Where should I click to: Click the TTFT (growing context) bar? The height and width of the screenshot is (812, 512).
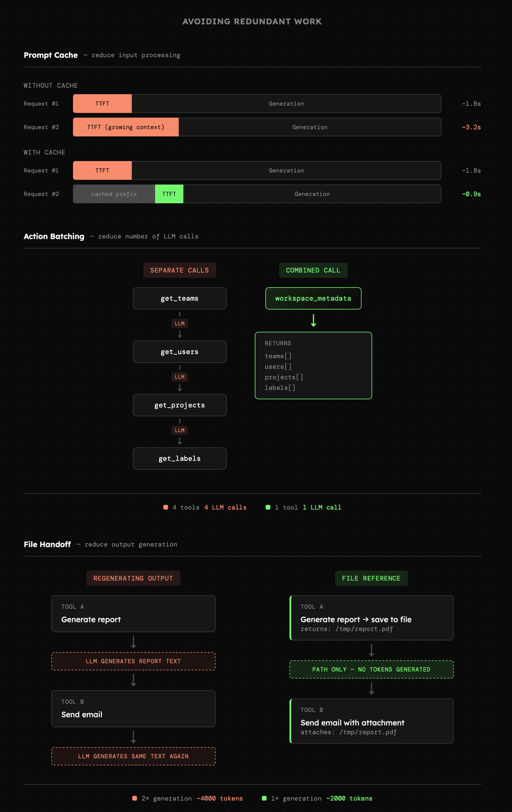126,127
